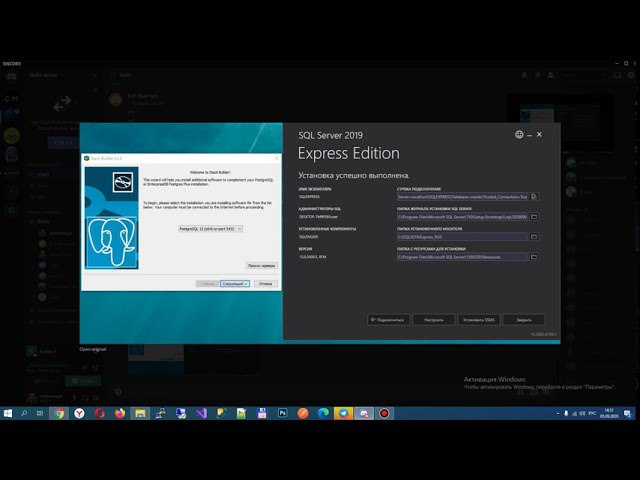This screenshot has width=640, height=480.
Task: Click the Open original link in Discord
Action: [x=93, y=349]
